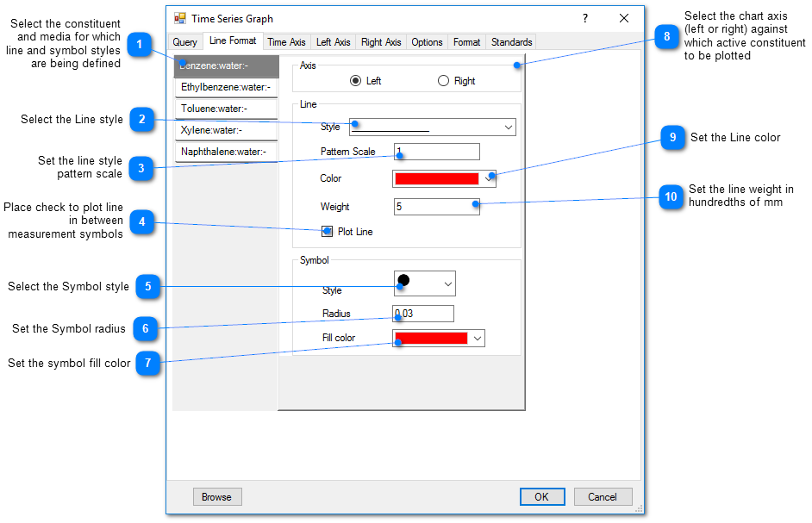Expand the Symbol Style dropdown

coord(447,283)
